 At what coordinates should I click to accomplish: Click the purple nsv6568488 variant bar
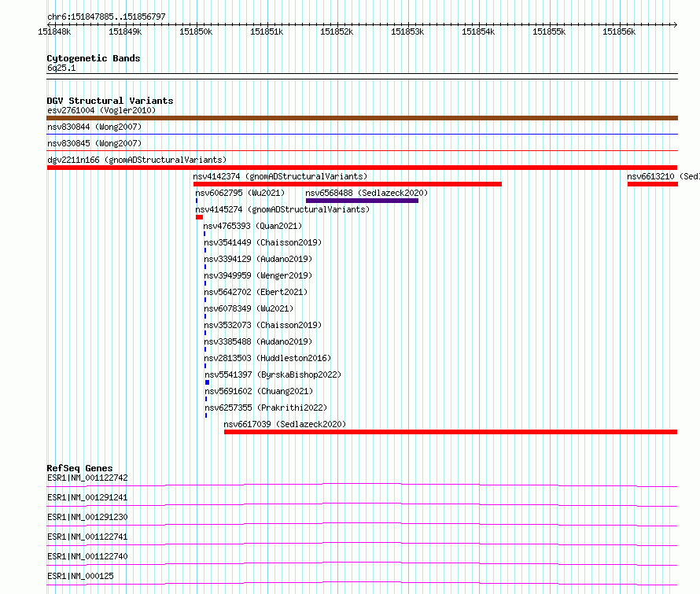point(362,201)
